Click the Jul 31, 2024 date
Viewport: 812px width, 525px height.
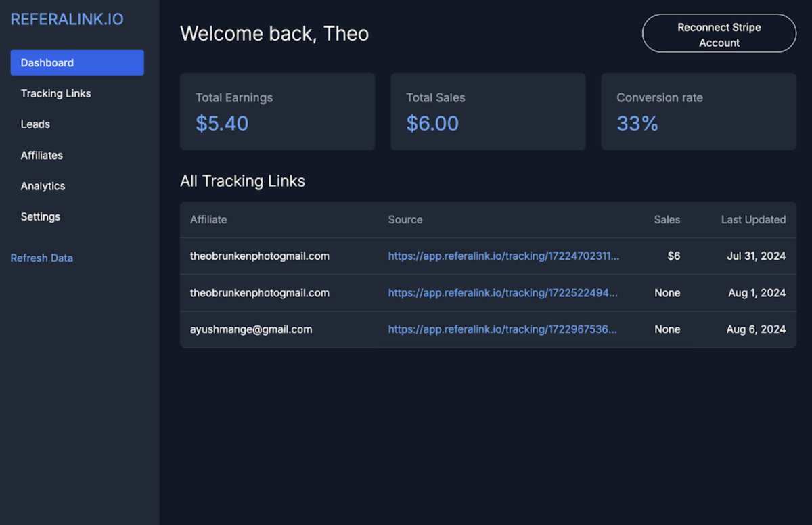[756, 256]
